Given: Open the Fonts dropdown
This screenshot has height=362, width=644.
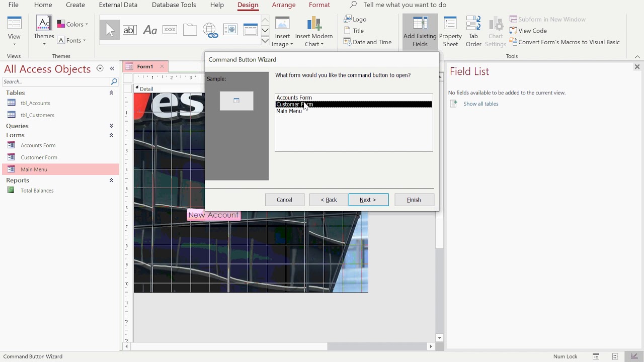Looking at the screenshot, I should [x=71, y=40].
